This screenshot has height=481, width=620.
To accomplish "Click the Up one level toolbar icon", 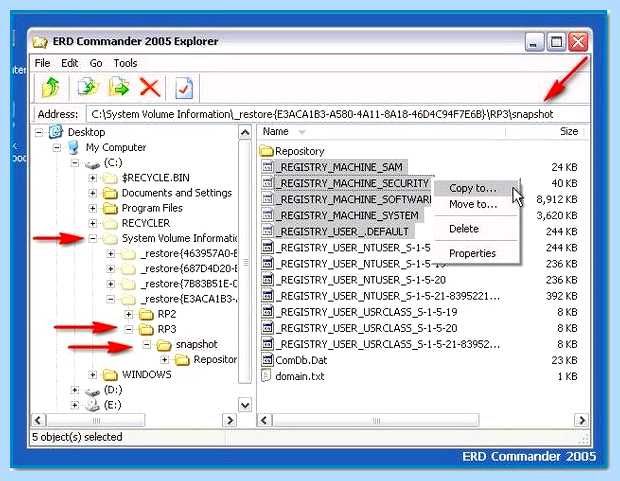I will click(50, 87).
